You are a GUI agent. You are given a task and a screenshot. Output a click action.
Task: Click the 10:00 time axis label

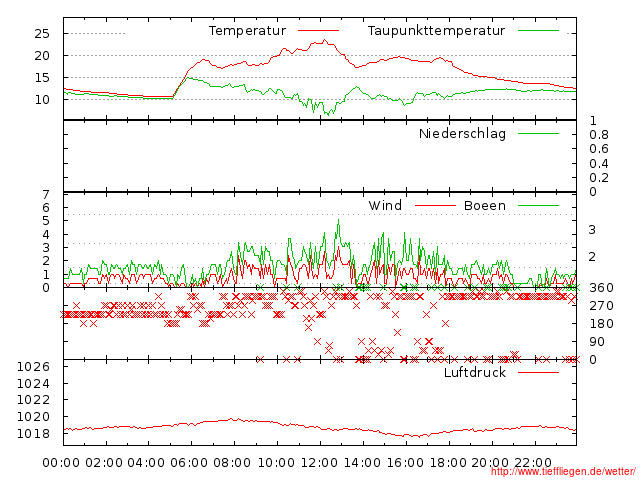coord(276,463)
